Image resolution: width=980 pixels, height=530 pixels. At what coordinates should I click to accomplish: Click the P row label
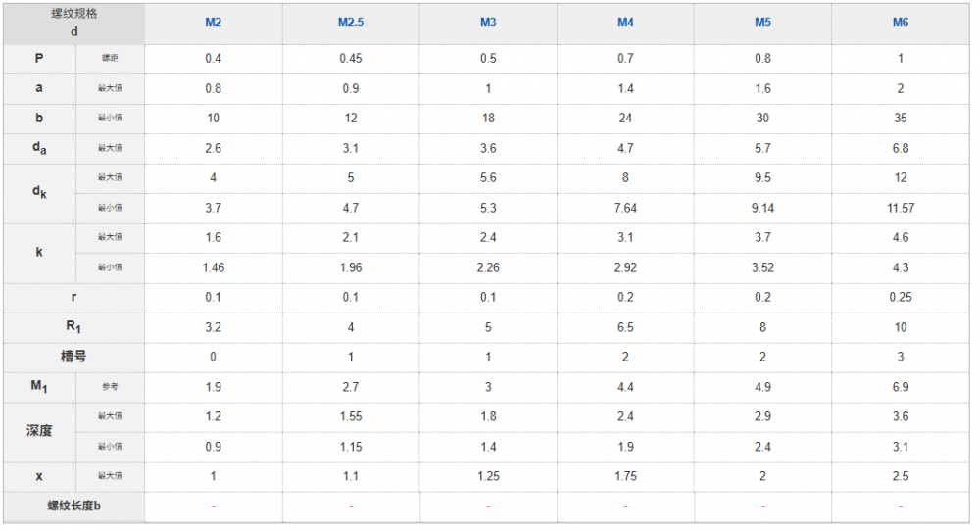pos(39,58)
